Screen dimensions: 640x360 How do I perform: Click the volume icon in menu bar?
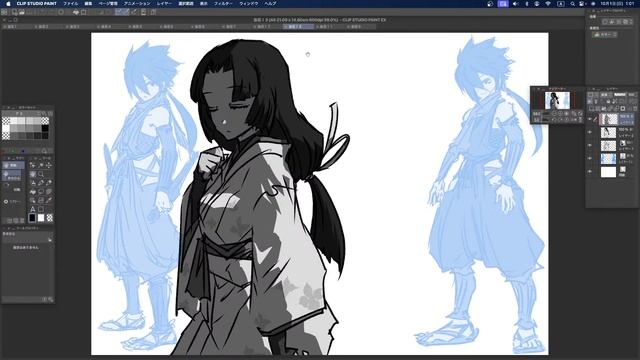coord(515,3)
